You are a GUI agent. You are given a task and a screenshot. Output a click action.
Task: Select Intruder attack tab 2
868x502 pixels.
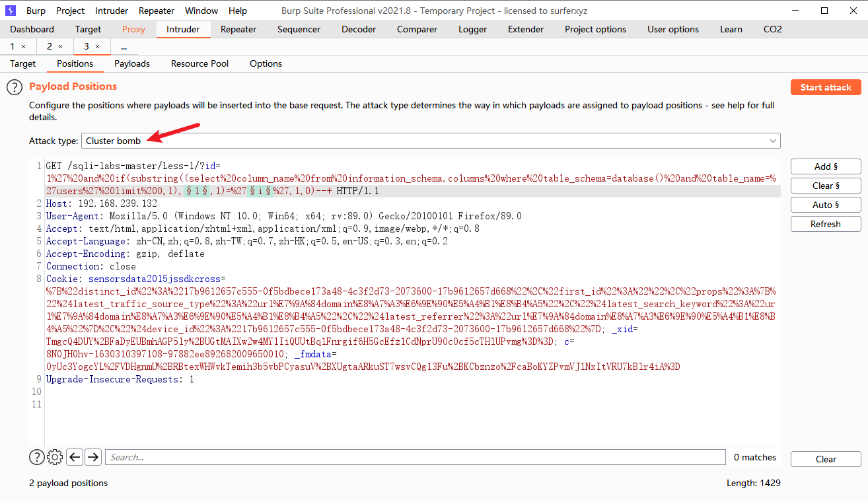(50, 46)
